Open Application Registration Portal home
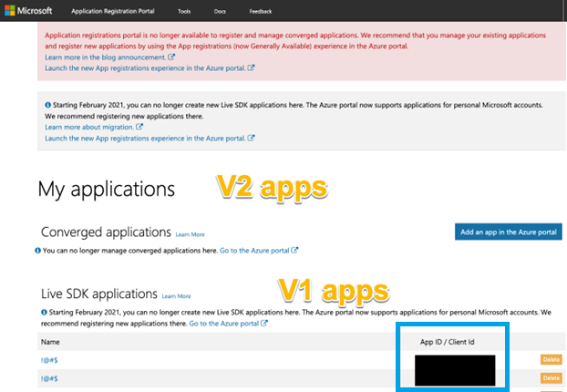Viewport: 567px width, 392px height. 113,11
